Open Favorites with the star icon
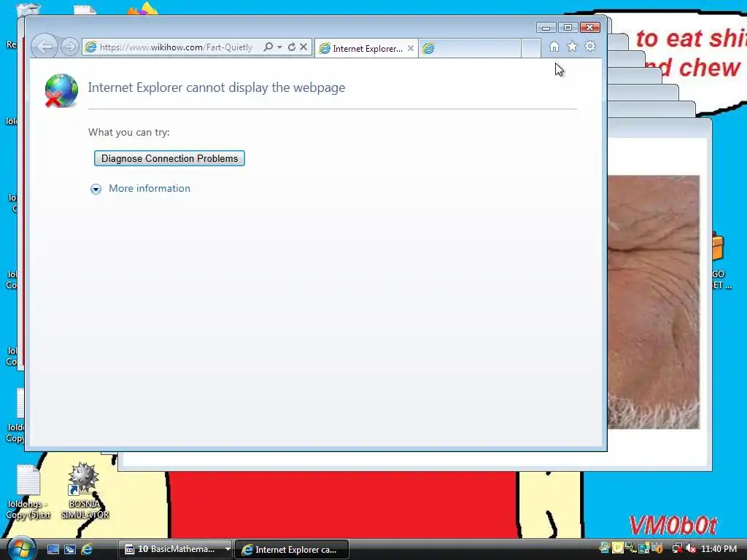747x560 pixels. click(x=572, y=47)
